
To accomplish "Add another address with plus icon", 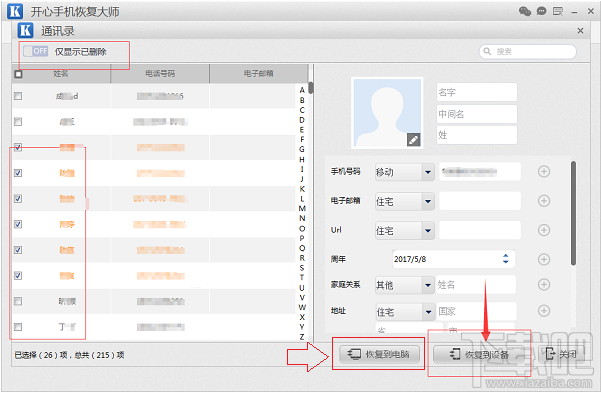I will (544, 311).
